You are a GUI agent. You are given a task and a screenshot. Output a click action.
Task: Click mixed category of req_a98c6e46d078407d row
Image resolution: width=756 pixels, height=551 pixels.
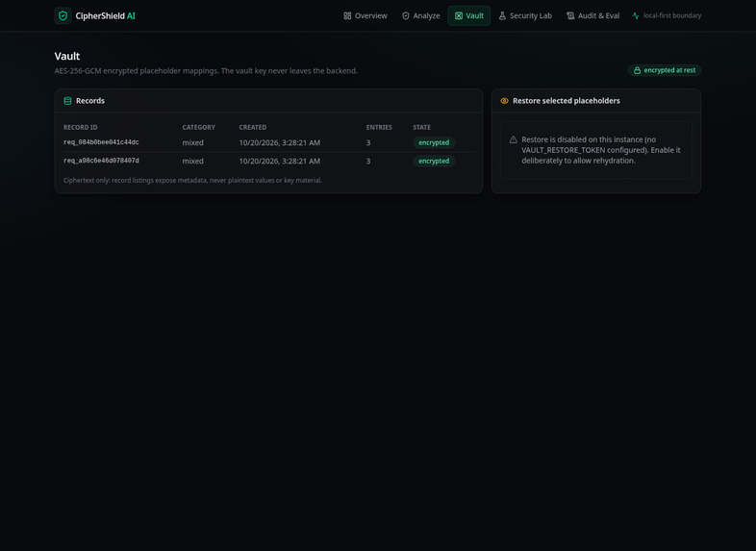click(193, 161)
